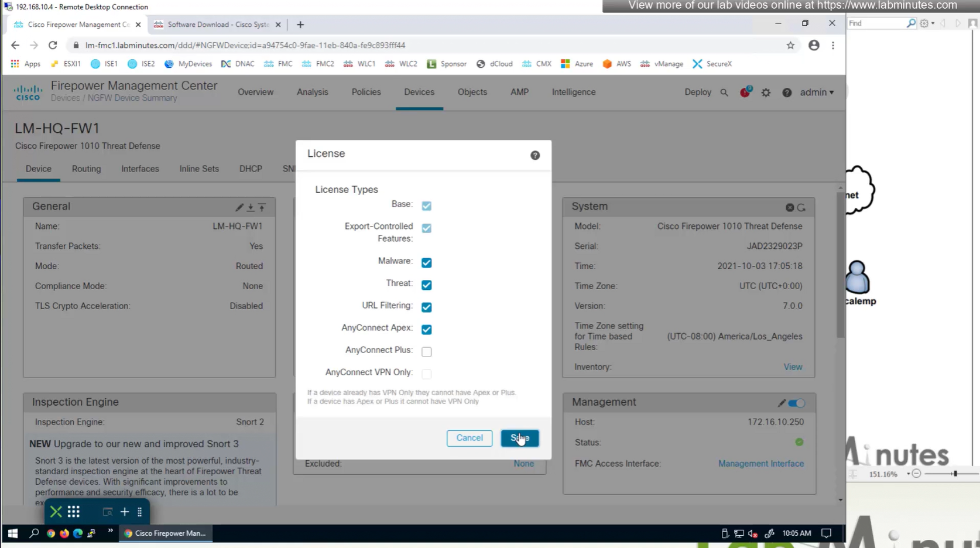This screenshot has height=548, width=980.
Task: Bookmark this page with star icon
Action: (x=790, y=45)
